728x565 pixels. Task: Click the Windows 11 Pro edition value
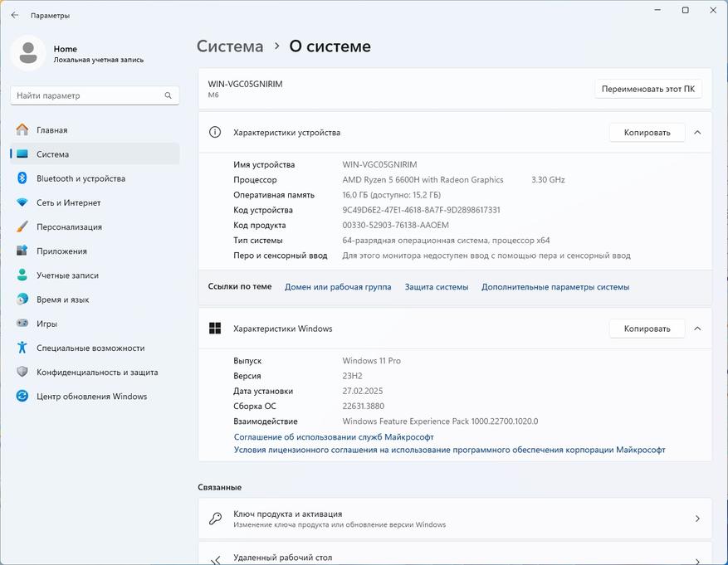point(371,360)
